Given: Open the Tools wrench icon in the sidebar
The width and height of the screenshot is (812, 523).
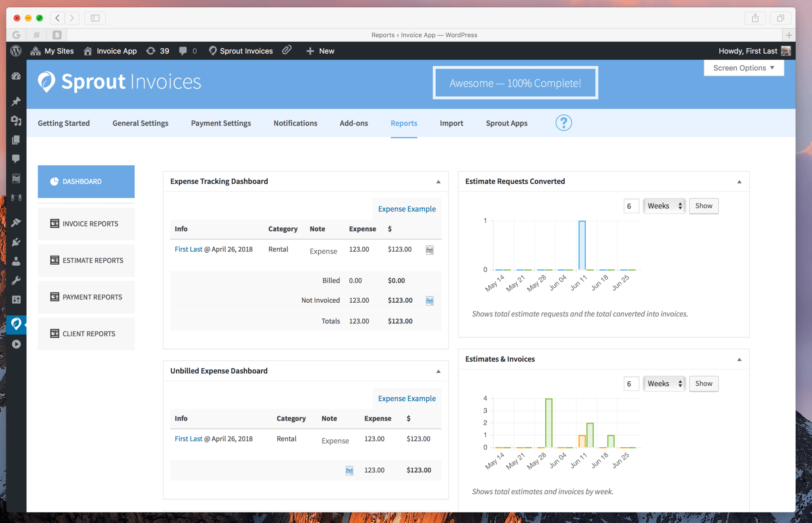Looking at the screenshot, I should pos(15,280).
